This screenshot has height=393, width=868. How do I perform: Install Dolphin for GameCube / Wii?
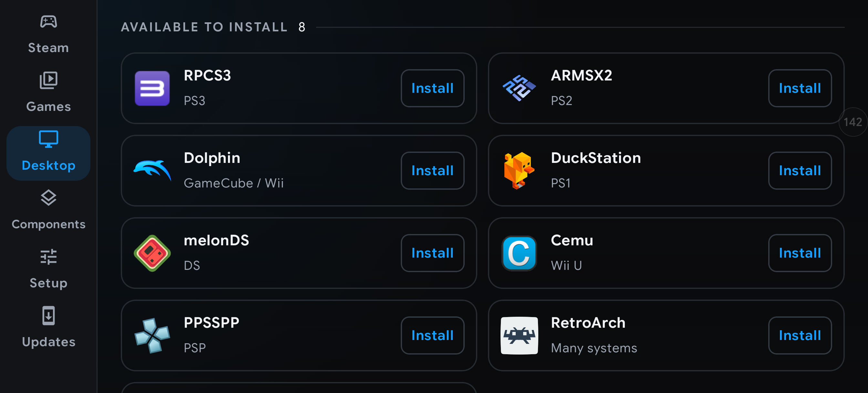point(432,170)
